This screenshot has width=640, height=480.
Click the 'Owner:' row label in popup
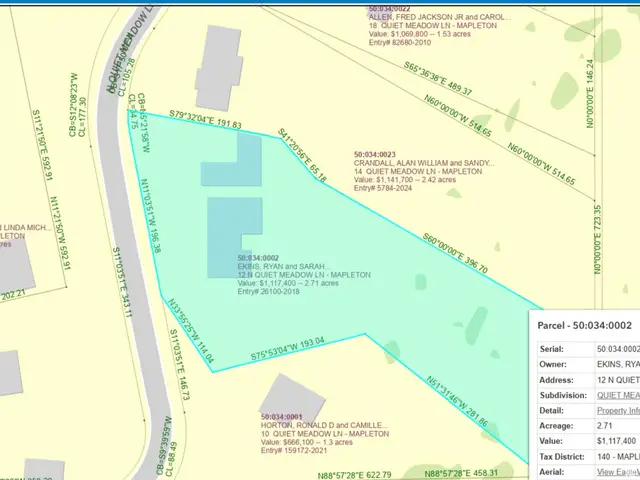[553, 364]
